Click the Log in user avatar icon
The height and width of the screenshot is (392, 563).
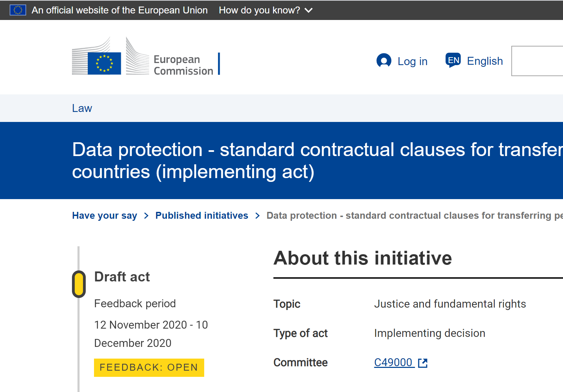click(x=384, y=61)
